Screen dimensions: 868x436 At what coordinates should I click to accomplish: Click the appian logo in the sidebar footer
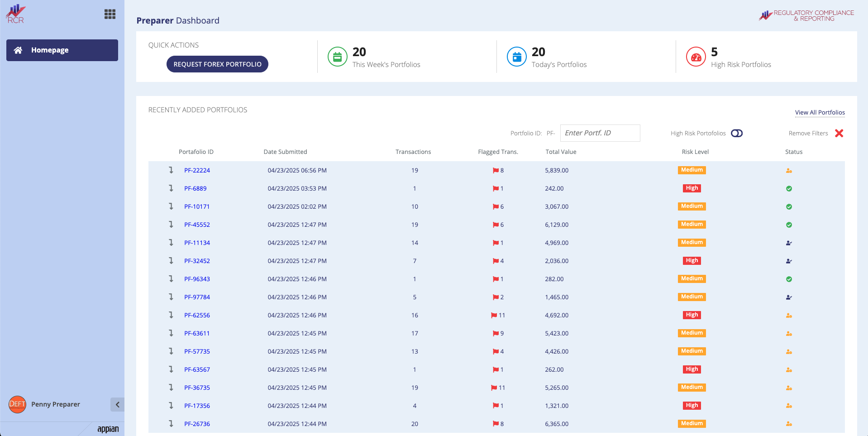tap(108, 429)
